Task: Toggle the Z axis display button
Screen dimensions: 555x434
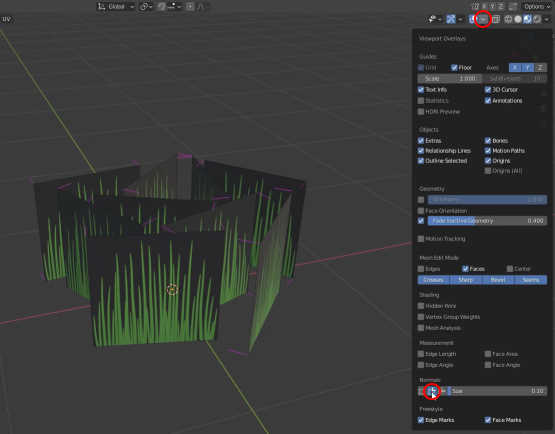Action: click(540, 68)
